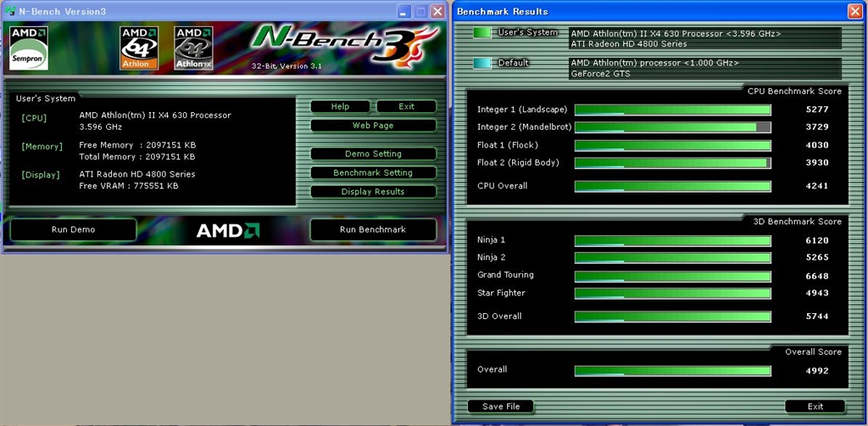Click the Grand Touring value 6648
Viewport: 868px width, 426px height.
tap(817, 275)
